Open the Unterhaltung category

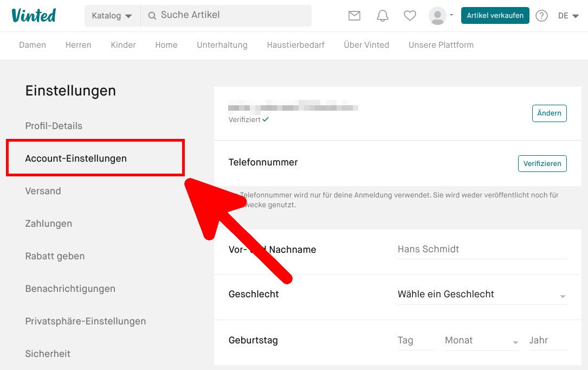[222, 45]
